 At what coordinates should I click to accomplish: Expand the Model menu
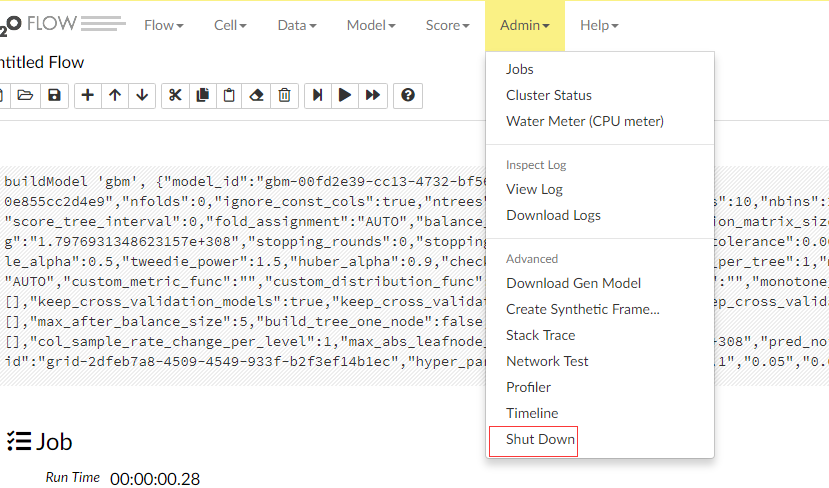(371, 25)
